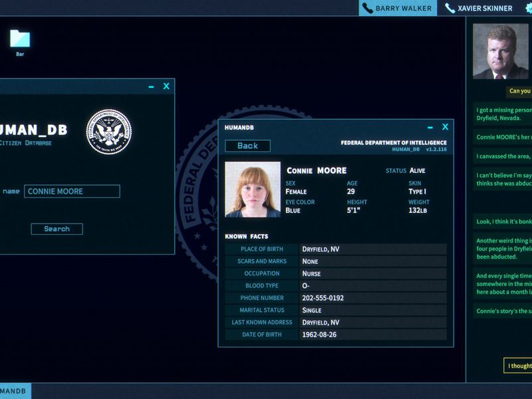Image resolution: width=532 pixels, height=399 pixels.
Task: Click the phone icon beside Barry Walker
Action: (x=368, y=8)
